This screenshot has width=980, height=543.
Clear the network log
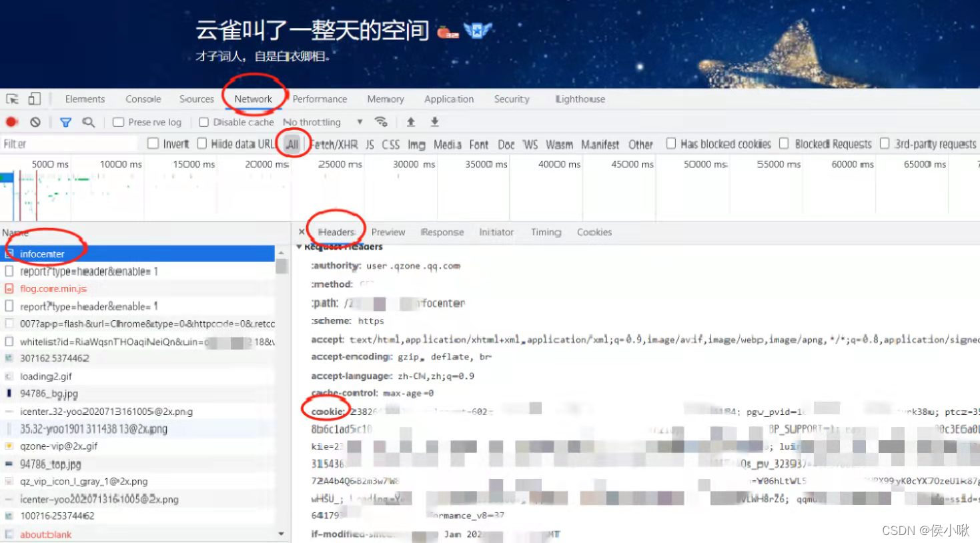click(35, 122)
